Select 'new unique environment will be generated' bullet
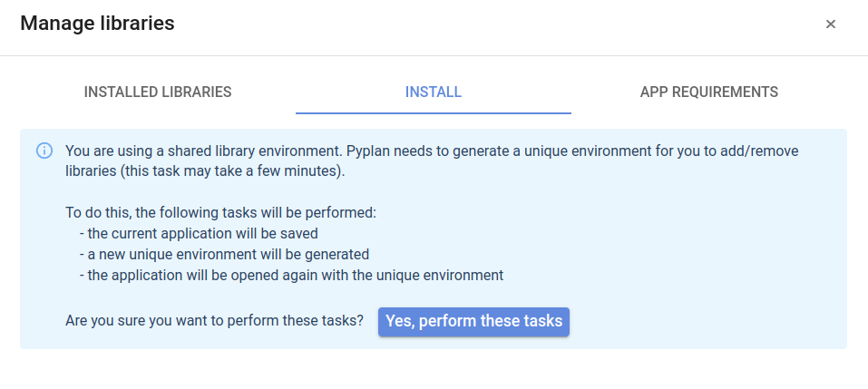 (x=224, y=255)
